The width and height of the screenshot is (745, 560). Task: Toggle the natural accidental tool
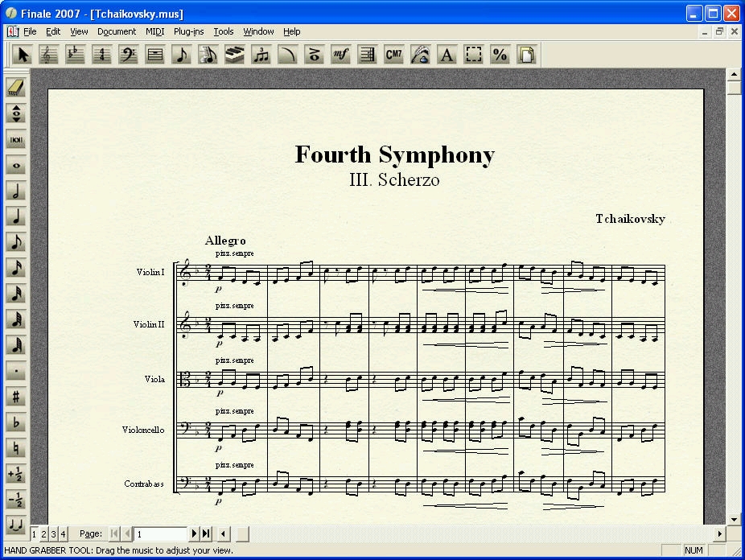point(16,448)
